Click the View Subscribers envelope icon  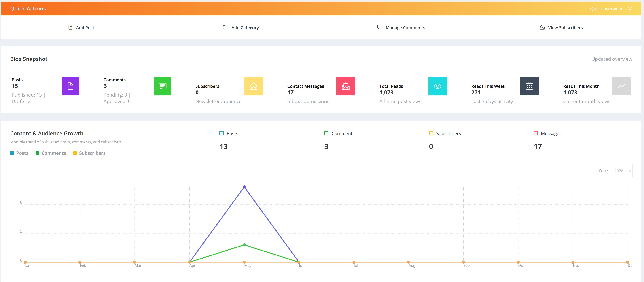[542, 27]
